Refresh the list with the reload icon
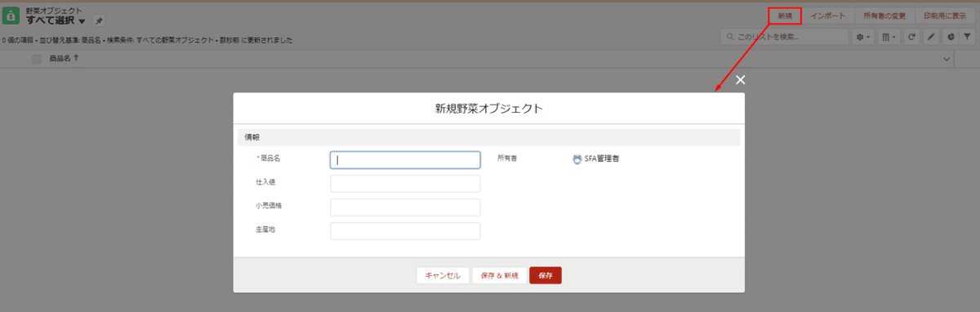This screenshot has height=312, width=980. pos(911,37)
